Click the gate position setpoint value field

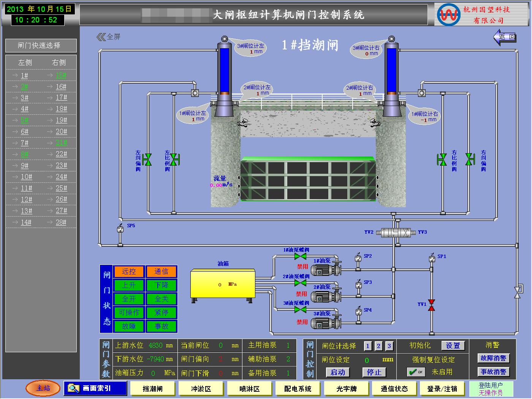pyautogui.click(x=367, y=360)
